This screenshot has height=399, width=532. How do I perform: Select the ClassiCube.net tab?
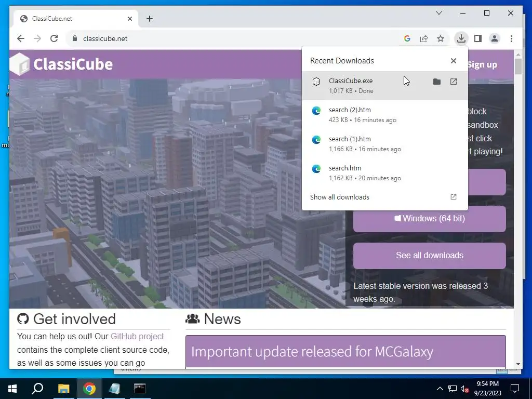click(76, 19)
